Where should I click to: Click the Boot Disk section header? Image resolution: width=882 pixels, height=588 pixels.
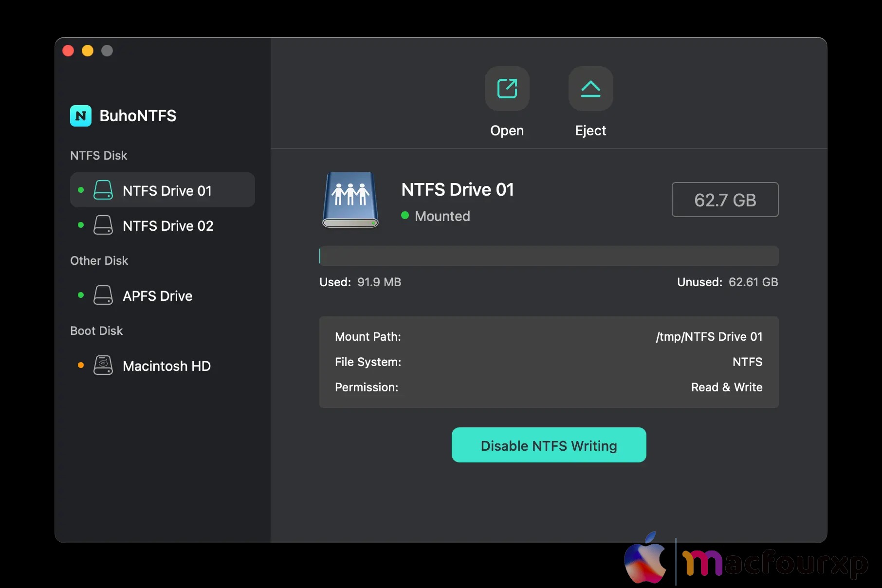(96, 331)
